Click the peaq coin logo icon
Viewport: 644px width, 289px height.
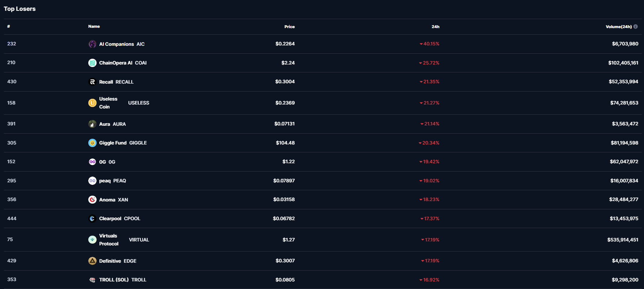(92, 181)
